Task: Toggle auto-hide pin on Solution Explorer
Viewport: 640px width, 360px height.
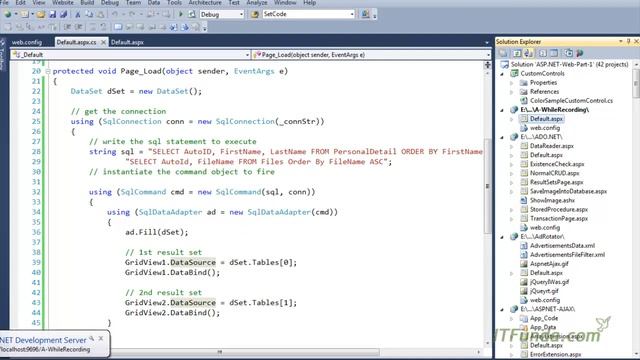Action: (629, 41)
